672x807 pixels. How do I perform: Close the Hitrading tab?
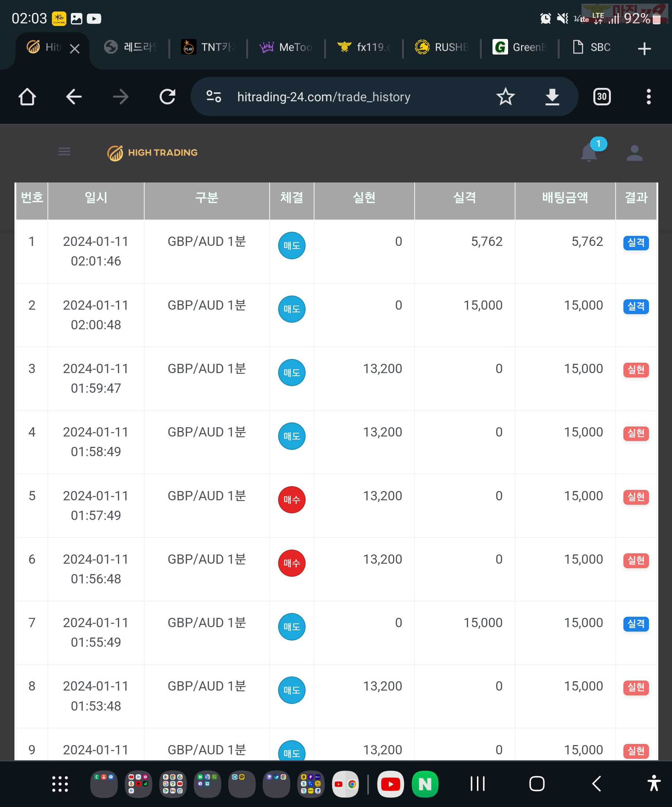[75, 49]
